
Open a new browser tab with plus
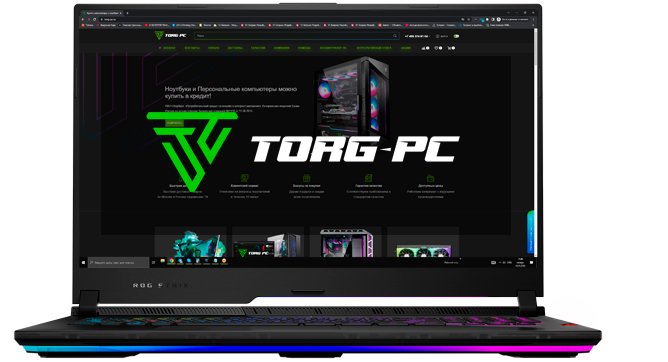tap(127, 13)
